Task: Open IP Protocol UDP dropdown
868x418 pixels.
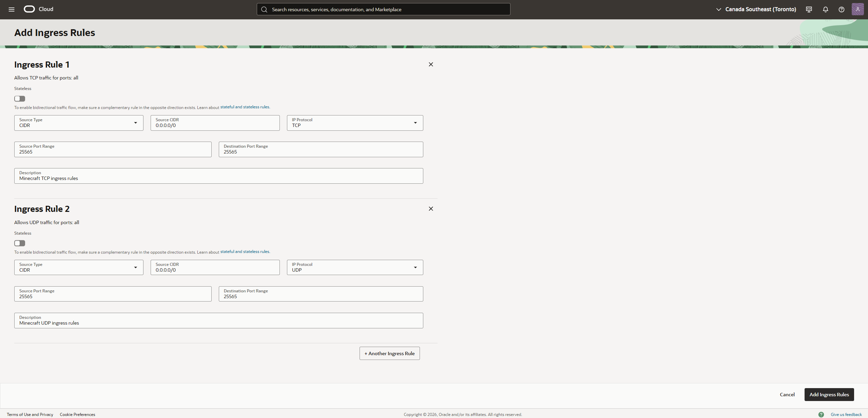Action: [355, 268]
